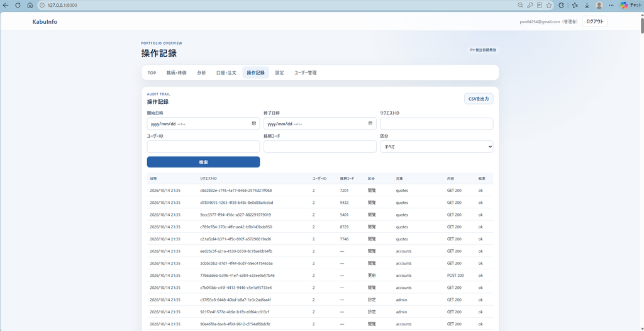Click the 銘柄コード input field
The image size is (644, 331).
320,147
